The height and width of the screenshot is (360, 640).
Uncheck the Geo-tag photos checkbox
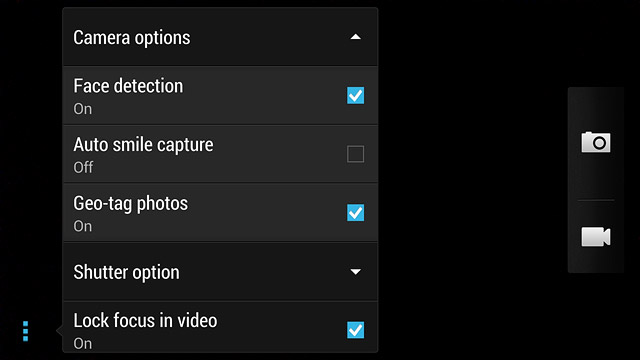[x=356, y=213]
